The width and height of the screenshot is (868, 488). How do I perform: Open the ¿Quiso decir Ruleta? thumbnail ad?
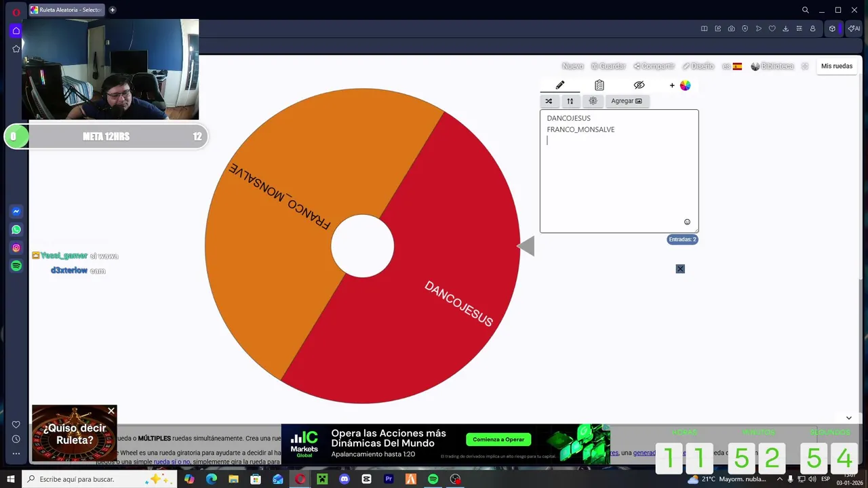75,434
